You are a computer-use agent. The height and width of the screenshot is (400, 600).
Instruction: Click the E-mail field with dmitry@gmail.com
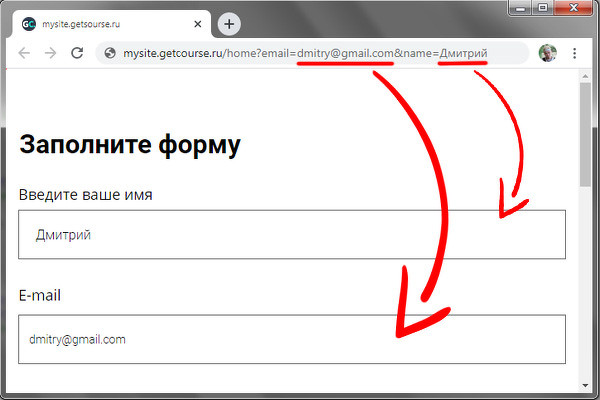point(292,340)
